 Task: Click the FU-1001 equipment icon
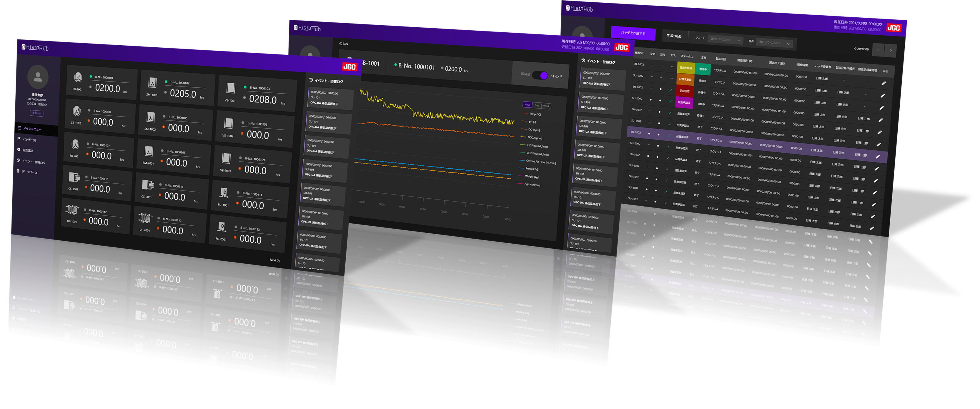224,193
